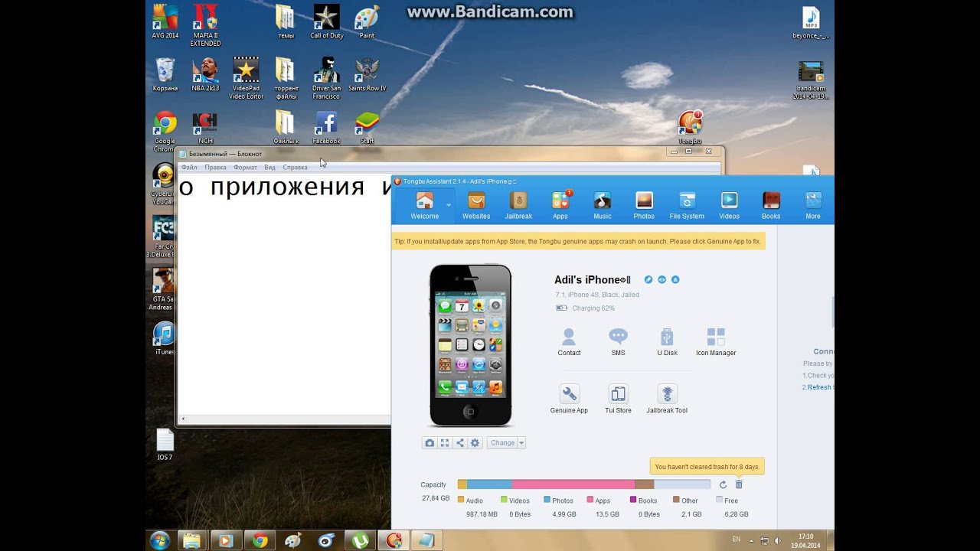Open the Websites section in Tongbu
The image size is (980, 551).
click(x=476, y=205)
